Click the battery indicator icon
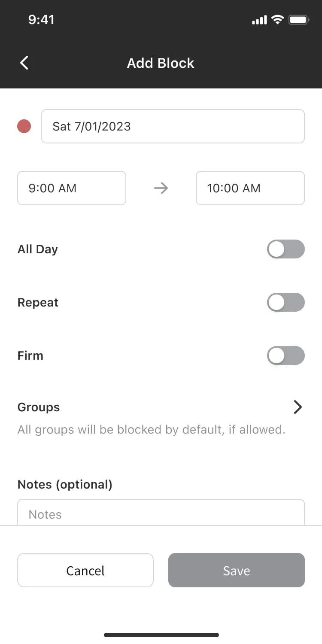The width and height of the screenshot is (322, 644). (299, 20)
